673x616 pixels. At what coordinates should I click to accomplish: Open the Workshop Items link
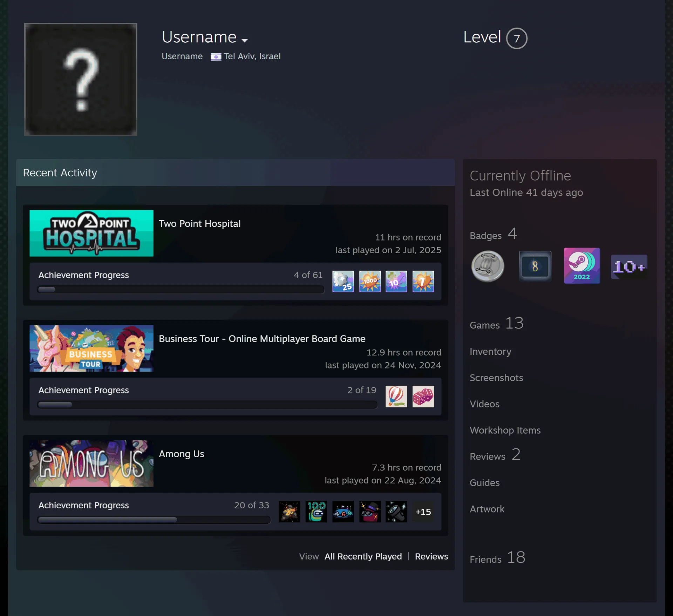[x=505, y=430]
